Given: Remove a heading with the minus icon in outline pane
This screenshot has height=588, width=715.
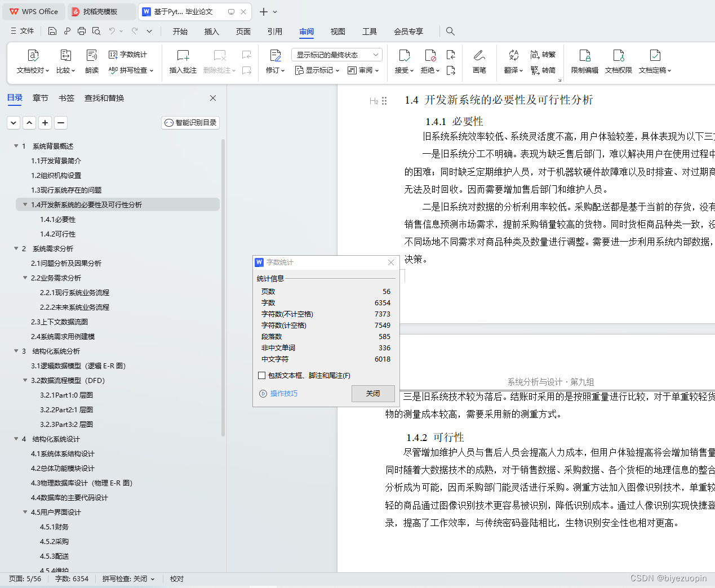Looking at the screenshot, I should (61, 122).
